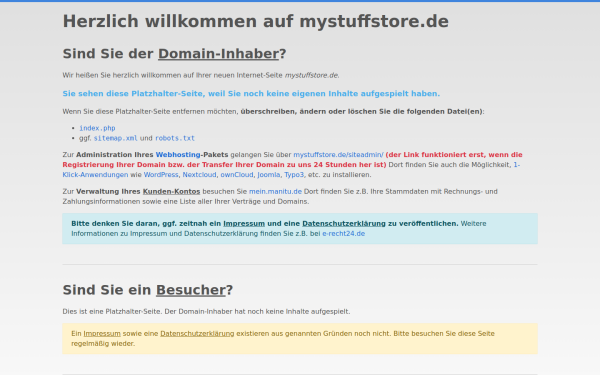
Task: Click the underlined Domain-Inhaber heading word
Action: tap(218, 54)
